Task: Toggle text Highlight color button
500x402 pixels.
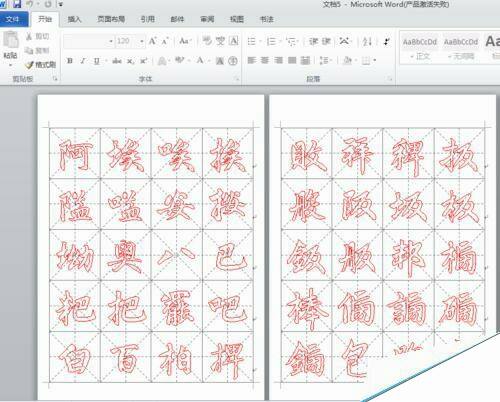Action: (180, 60)
